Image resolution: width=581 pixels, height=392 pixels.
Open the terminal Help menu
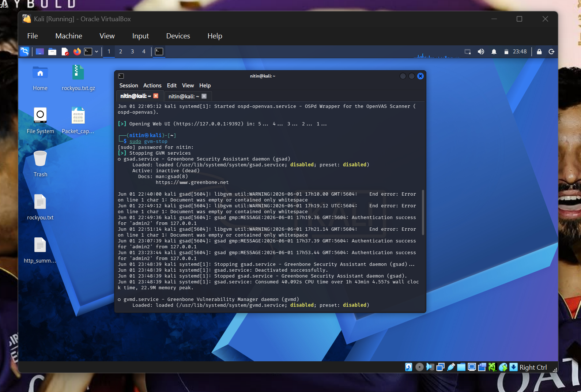pos(205,86)
